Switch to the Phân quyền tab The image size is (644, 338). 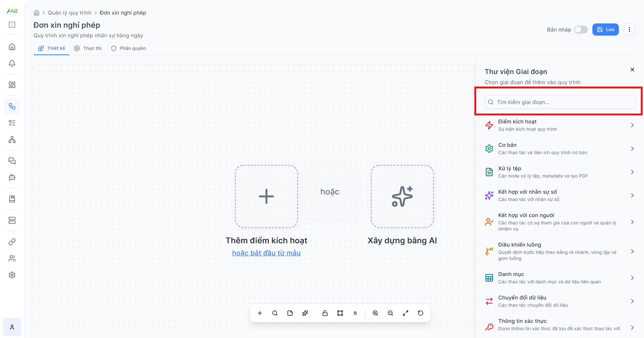[128, 48]
